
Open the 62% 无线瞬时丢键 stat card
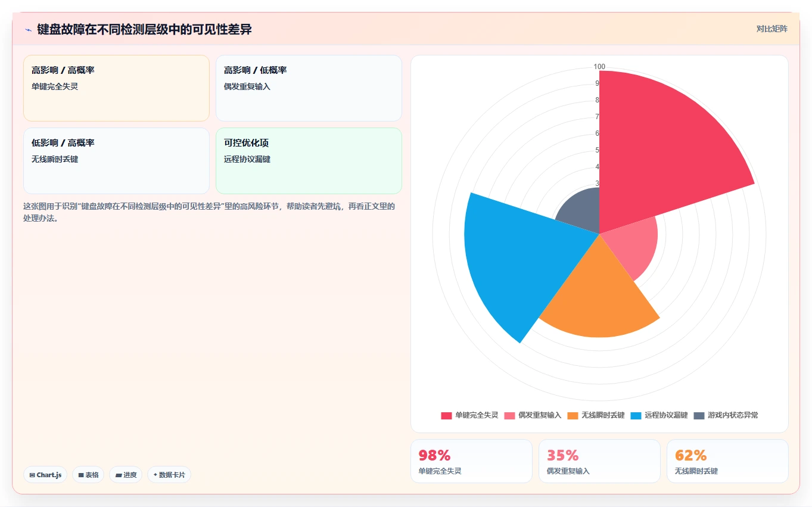[727, 461]
